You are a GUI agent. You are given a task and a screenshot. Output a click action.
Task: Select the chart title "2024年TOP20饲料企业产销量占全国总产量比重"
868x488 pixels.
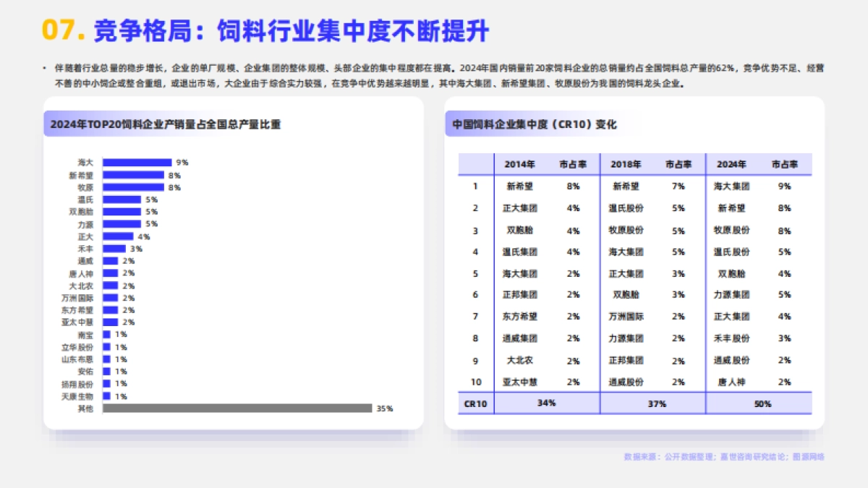point(166,124)
